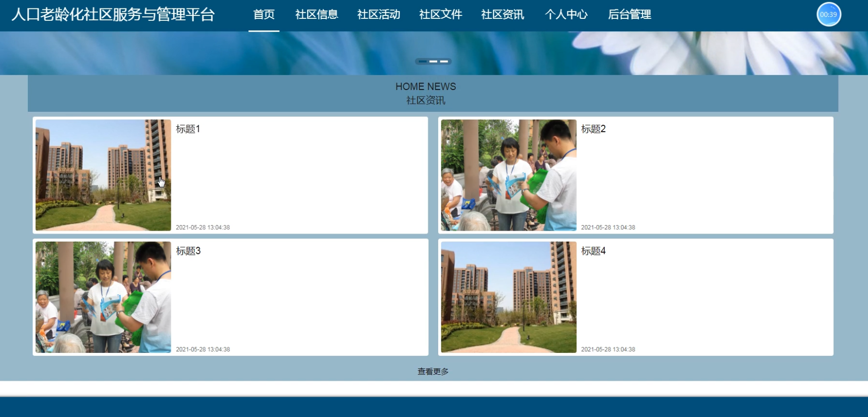Image resolution: width=868 pixels, height=417 pixels.
Task: Open 社区资讯 in top navigation
Action: (x=502, y=15)
